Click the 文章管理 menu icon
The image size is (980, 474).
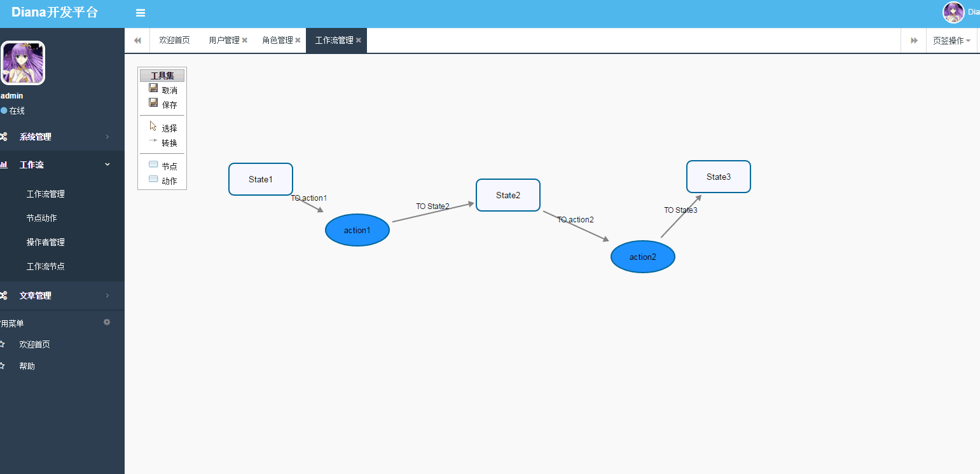click(3, 295)
